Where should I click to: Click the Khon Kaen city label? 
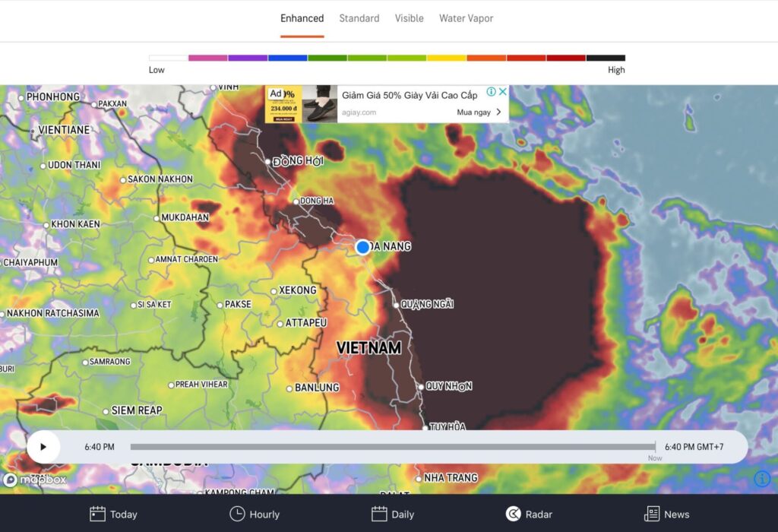[x=75, y=224]
